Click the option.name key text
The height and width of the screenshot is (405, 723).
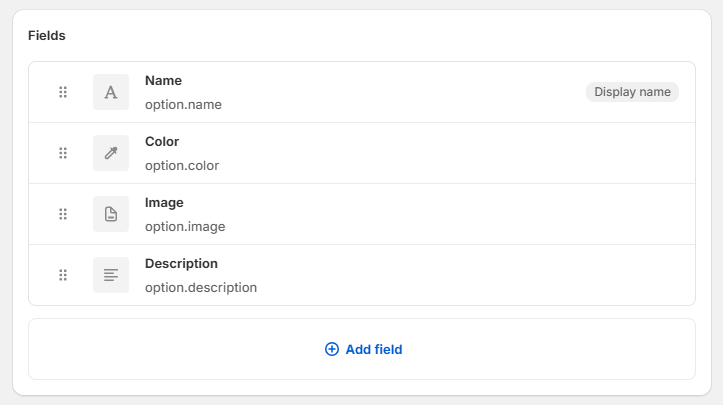[x=183, y=104]
